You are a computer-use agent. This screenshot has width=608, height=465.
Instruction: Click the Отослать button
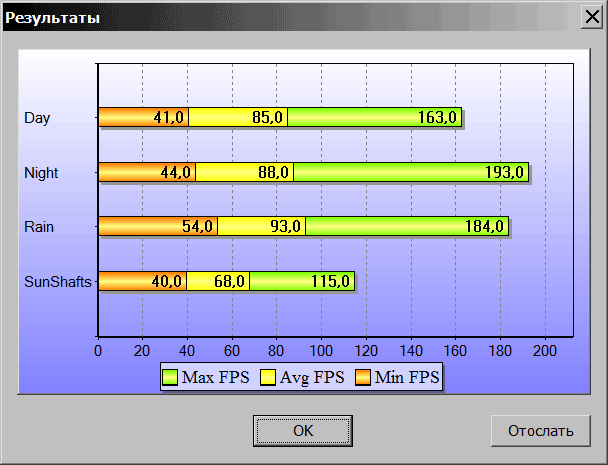point(540,431)
